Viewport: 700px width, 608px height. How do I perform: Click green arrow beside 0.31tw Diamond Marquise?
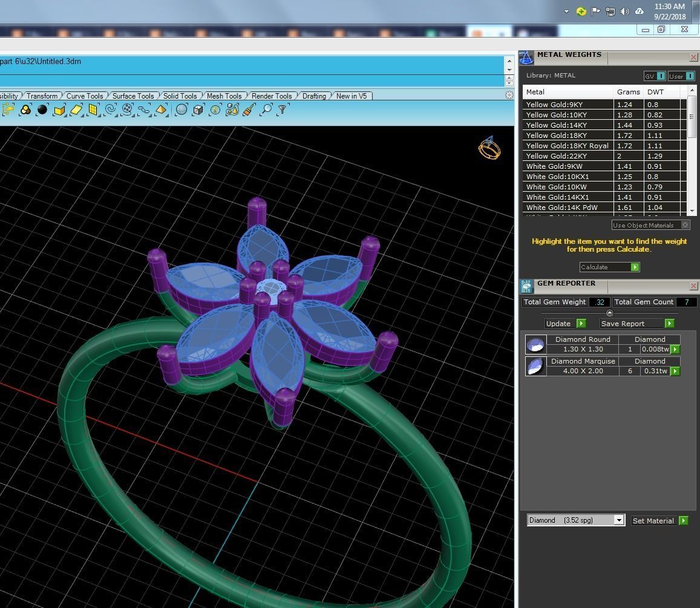pyautogui.click(x=675, y=371)
